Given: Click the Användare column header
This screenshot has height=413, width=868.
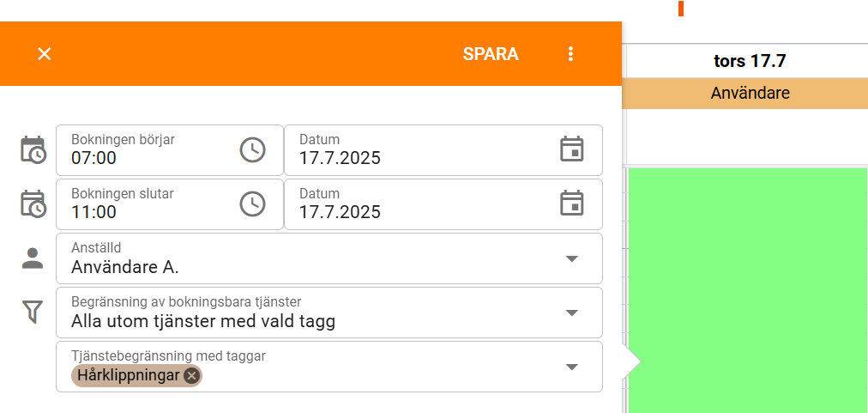Looking at the screenshot, I should pos(749,93).
